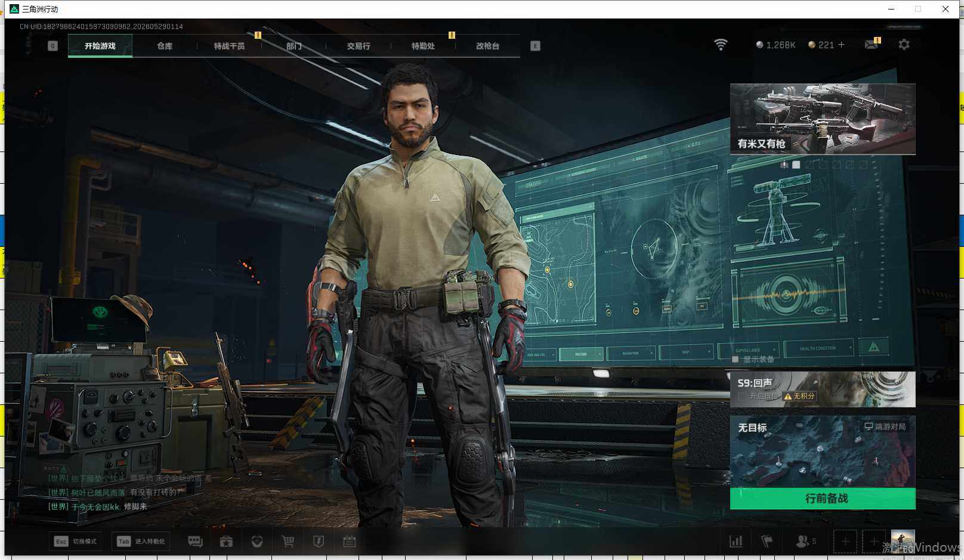Open the 有米又有枪 promotional banner
Screen dimensions: 964x560
[823, 119]
